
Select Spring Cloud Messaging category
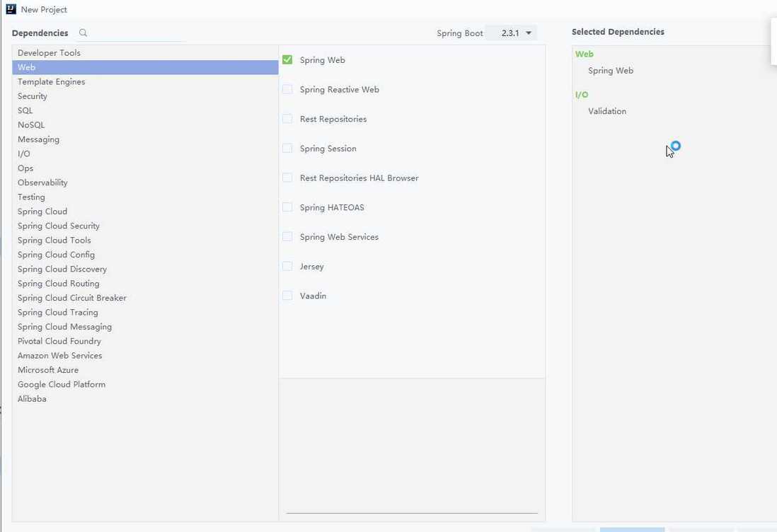point(145,326)
